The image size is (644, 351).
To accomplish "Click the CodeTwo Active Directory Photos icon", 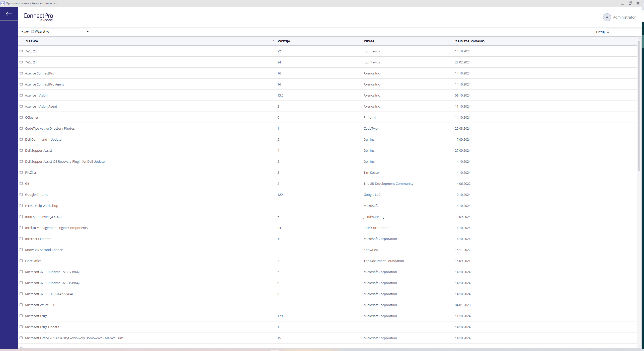I will 21,128.
